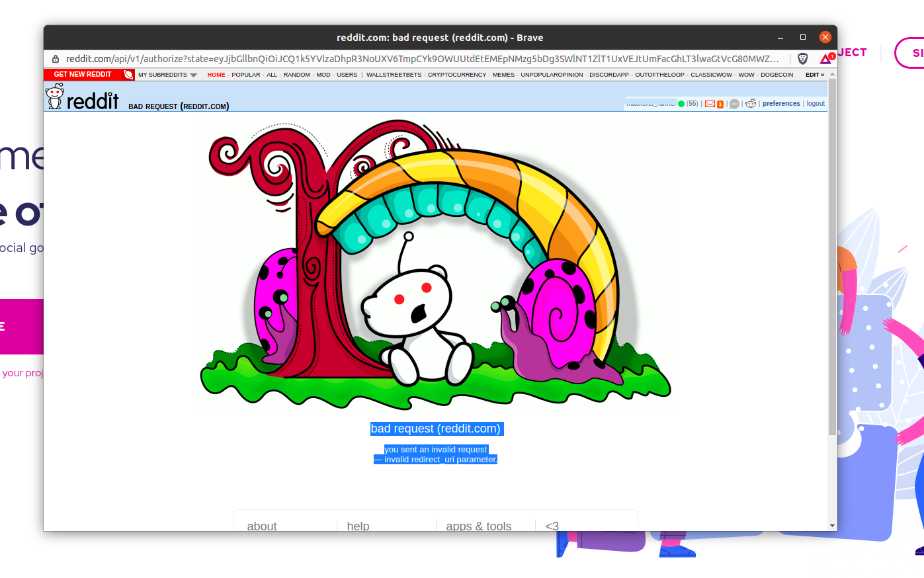The image size is (924, 578).
Task: Click 'invalid redirect_uri parameter.' text
Action: coord(441,460)
